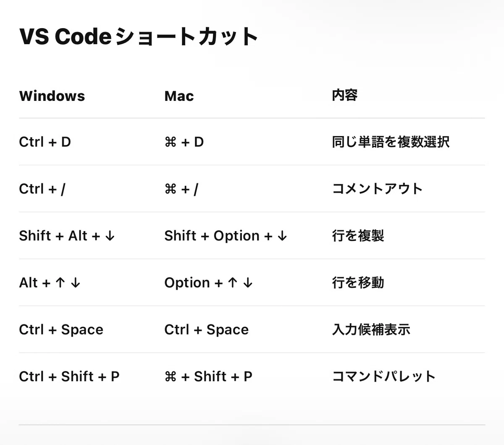Click the Ctrl + D cell
The height and width of the screenshot is (445, 504).
(x=45, y=142)
